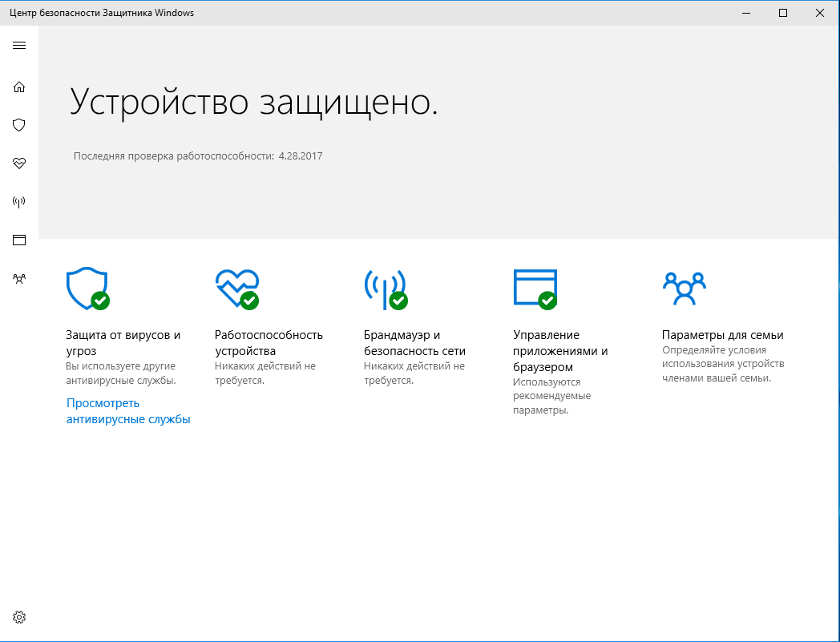Click the text Вы используете другие антивирусные службы
The height and width of the screenshot is (642, 840).
tap(121, 373)
